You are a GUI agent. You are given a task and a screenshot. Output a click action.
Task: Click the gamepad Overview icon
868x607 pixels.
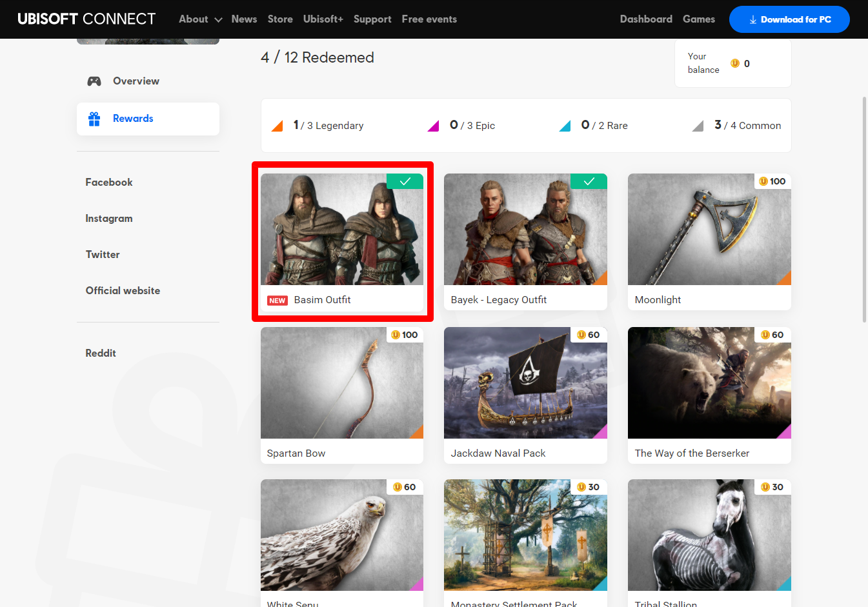coord(94,81)
